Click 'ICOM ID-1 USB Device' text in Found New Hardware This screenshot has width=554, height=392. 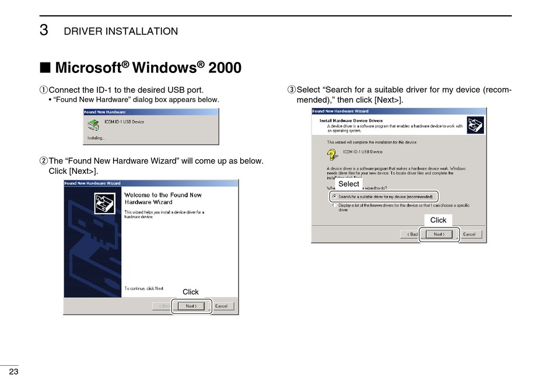pos(124,121)
